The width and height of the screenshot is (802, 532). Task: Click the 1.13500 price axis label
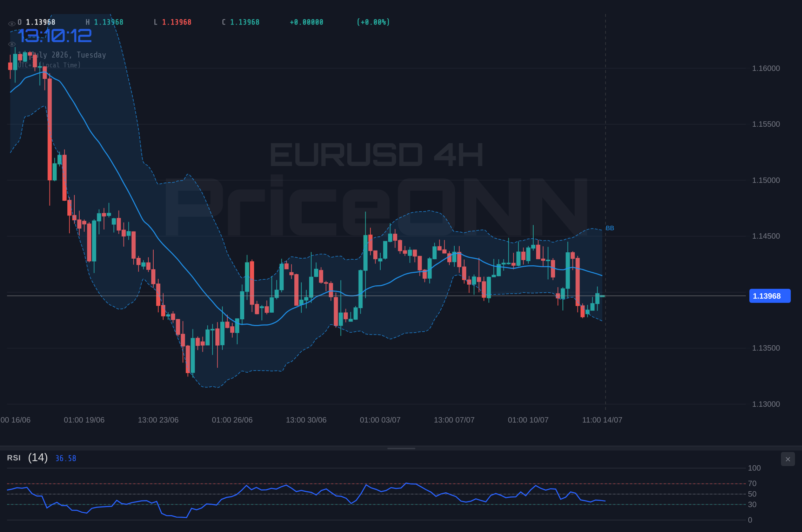tap(766, 348)
